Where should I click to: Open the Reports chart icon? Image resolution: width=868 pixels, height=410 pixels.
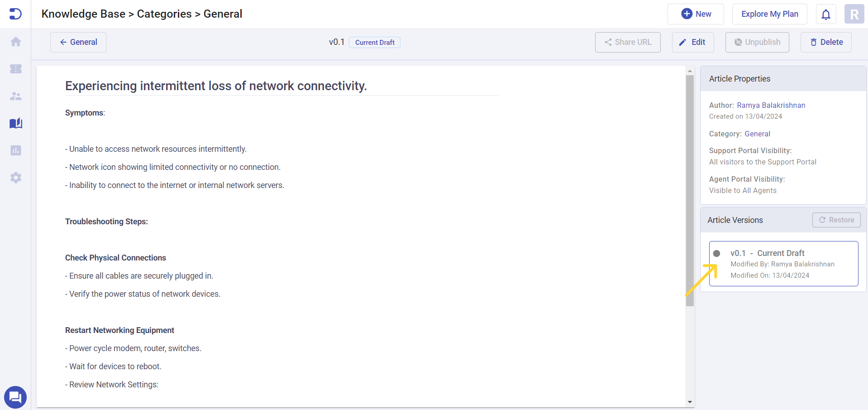pos(16,150)
